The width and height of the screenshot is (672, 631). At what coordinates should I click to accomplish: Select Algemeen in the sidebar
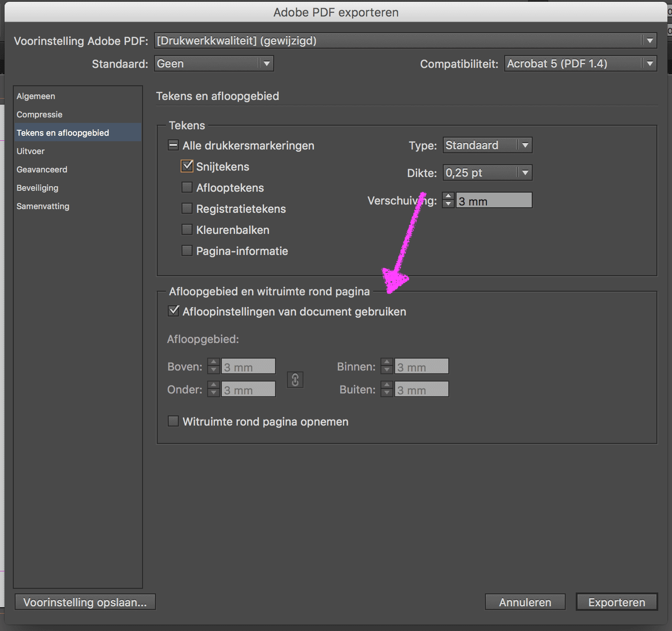pos(78,96)
